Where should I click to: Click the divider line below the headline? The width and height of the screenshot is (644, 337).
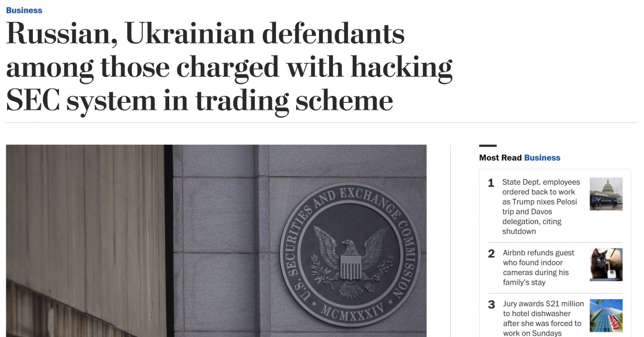pyautogui.click(x=321, y=123)
